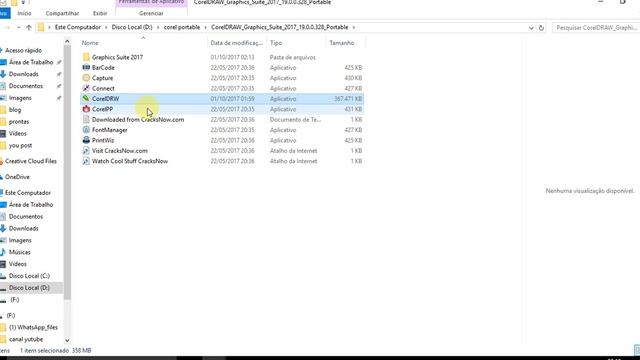Click the 387.471 KB size of CorelDRW

click(348, 99)
